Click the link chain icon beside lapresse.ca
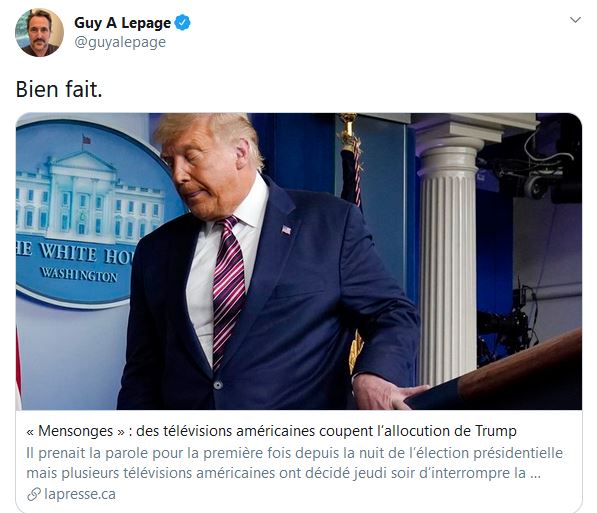 [x=34, y=494]
